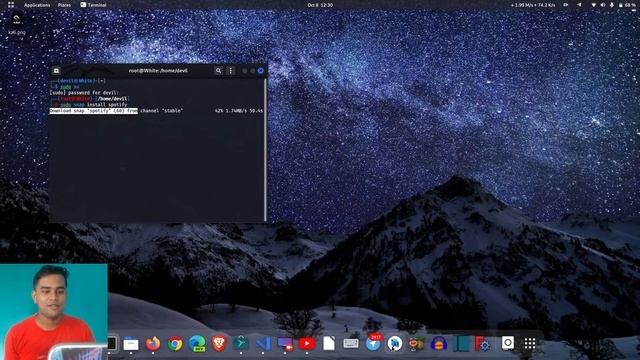Screen dimensions: 640x360
Task: Open the red F with gear app in dock
Action: [x=482, y=344]
